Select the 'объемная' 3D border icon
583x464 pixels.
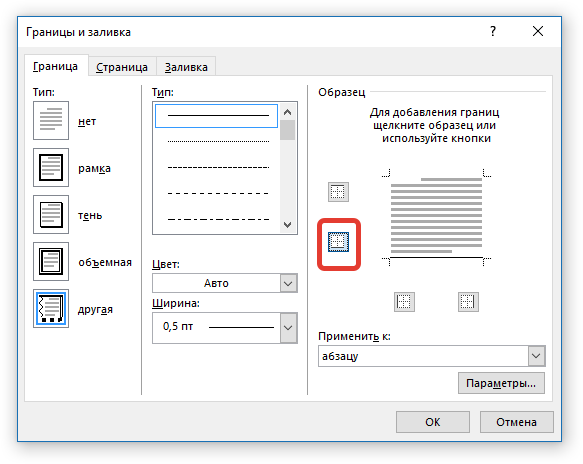click(51, 261)
